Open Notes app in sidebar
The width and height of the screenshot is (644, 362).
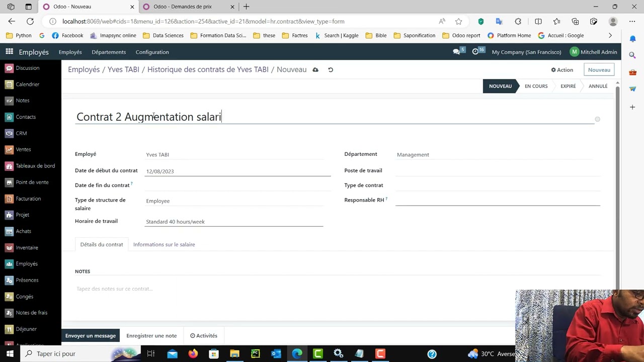pyautogui.click(x=18, y=101)
